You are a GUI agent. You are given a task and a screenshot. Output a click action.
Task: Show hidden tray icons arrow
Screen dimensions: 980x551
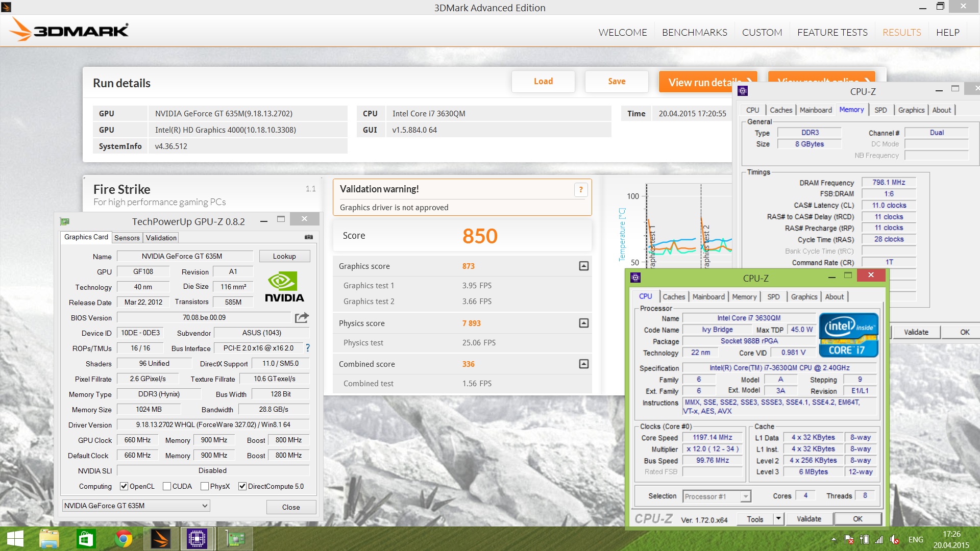[x=834, y=539]
